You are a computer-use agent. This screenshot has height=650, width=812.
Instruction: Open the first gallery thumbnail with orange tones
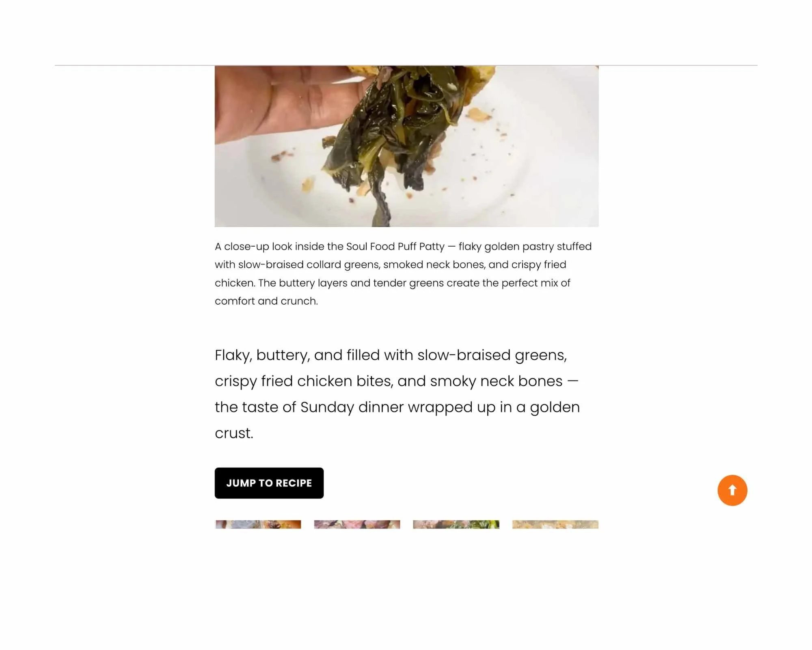click(x=258, y=524)
